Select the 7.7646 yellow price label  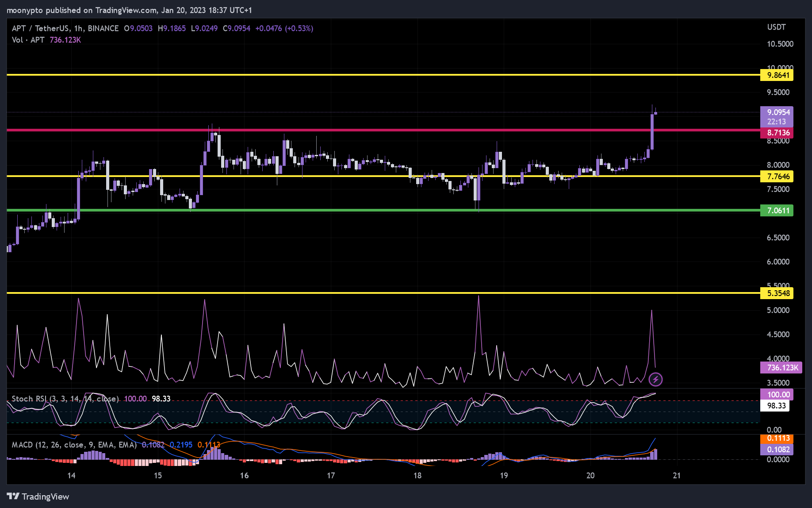pos(777,177)
